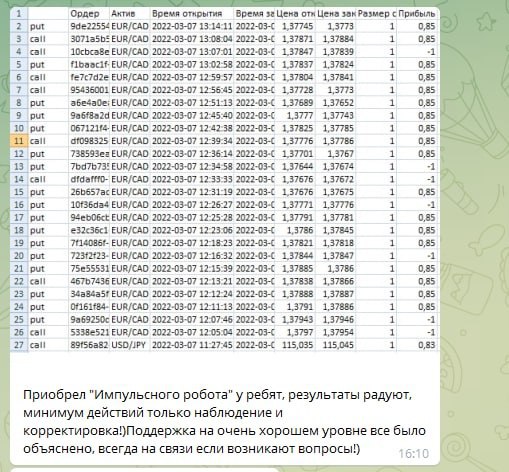This screenshot has height=472, width=509.
Task: Click the message timestamp 16:10
Action: pyautogui.click(x=414, y=454)
